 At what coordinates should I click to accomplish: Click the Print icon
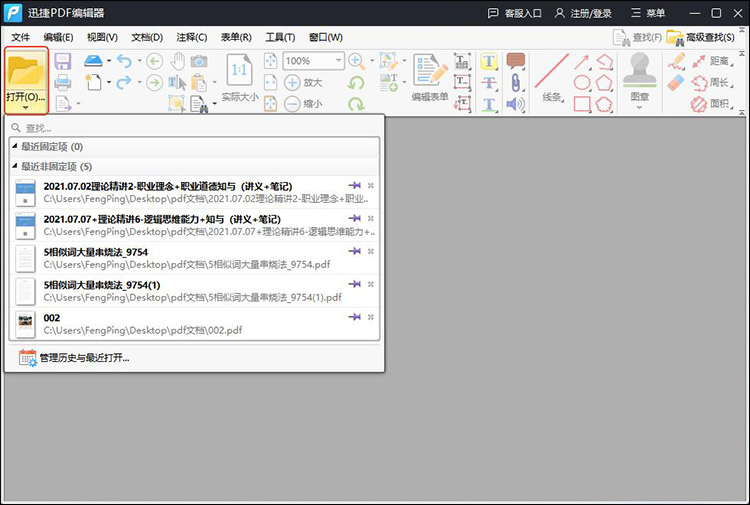tap(63, 82)
